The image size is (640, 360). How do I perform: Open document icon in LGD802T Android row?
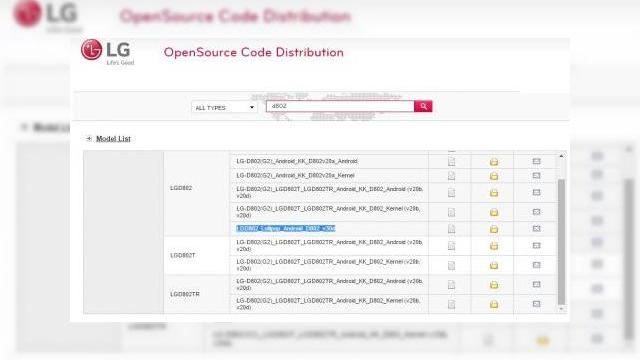451,246
